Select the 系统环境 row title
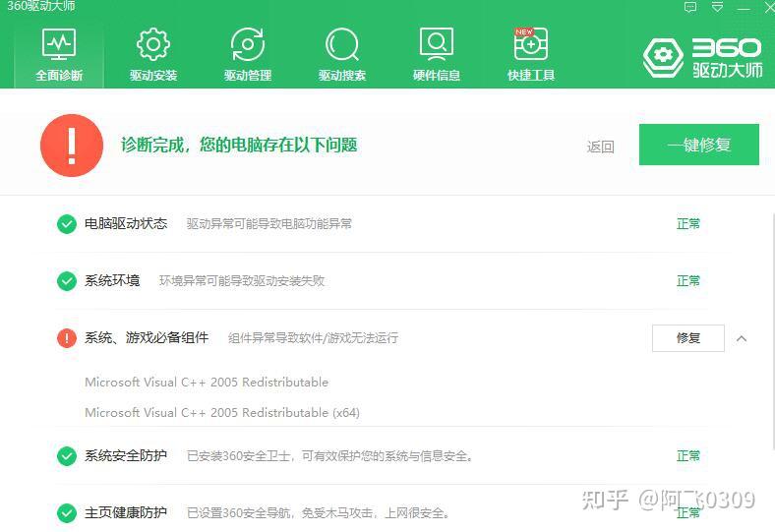 pos(112,281)
